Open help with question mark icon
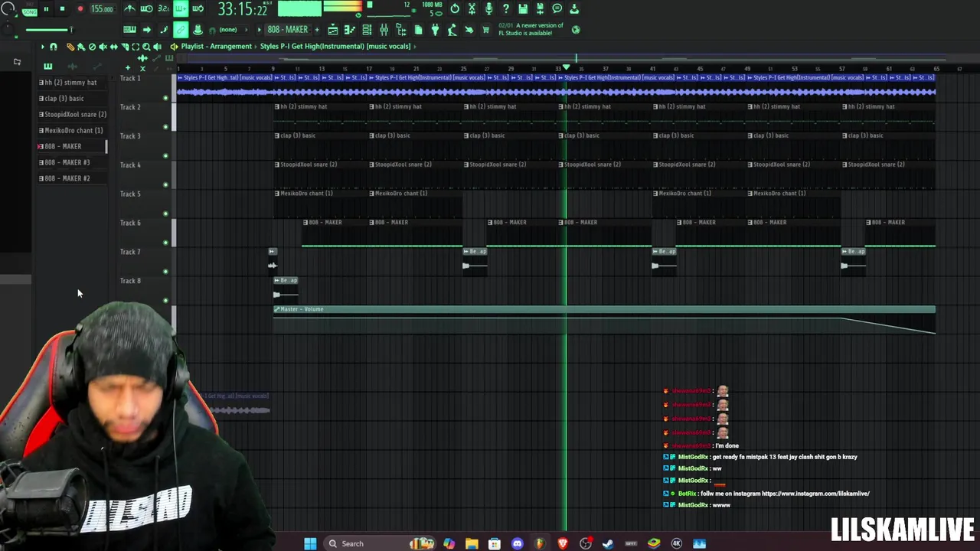Viewport: 980px width, 551px height. [x=505, y=9]
